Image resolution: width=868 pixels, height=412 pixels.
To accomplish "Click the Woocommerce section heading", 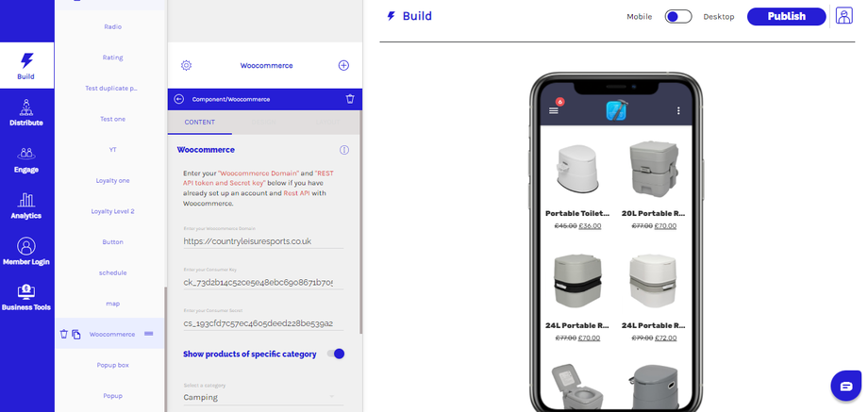I will click(x=206, y=150).
